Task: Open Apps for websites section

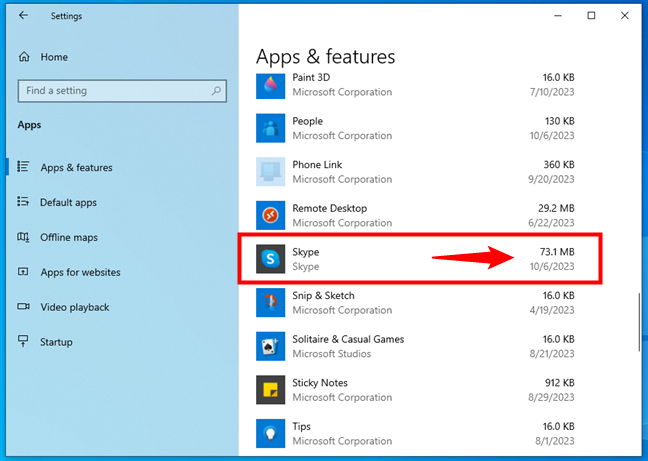Action: 79,272
